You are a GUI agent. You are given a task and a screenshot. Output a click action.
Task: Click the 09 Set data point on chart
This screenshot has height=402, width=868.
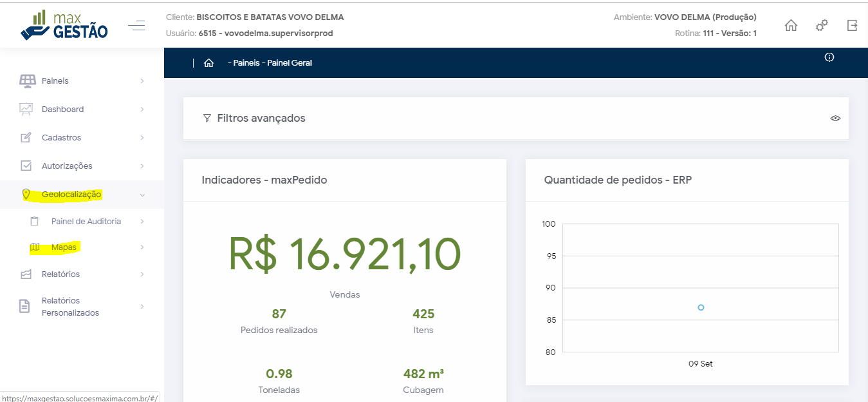[701, 307]
